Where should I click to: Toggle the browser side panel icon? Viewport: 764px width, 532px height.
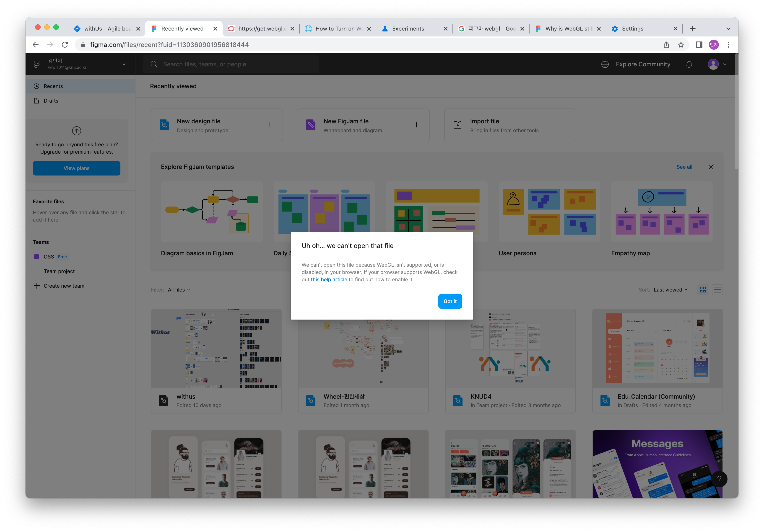pos(699,44)
